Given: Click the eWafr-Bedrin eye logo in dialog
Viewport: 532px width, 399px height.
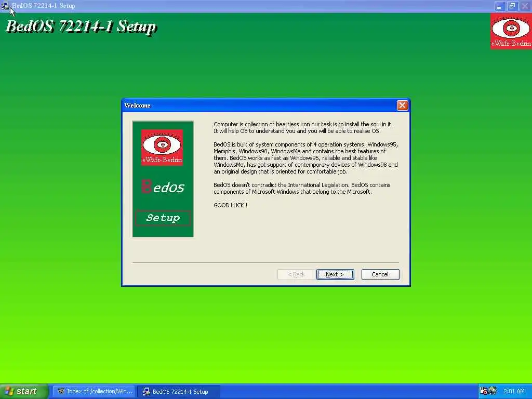Looking at the screenshot, I should 162,147.
